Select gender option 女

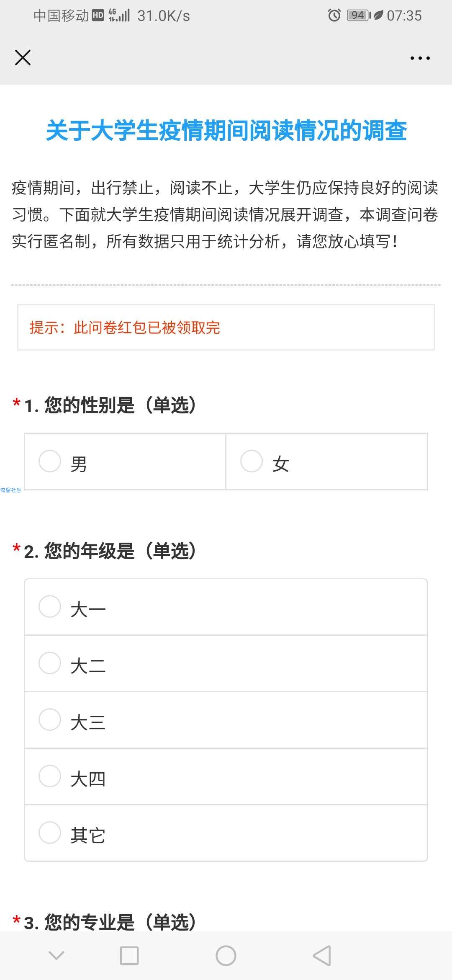point(327,462)
